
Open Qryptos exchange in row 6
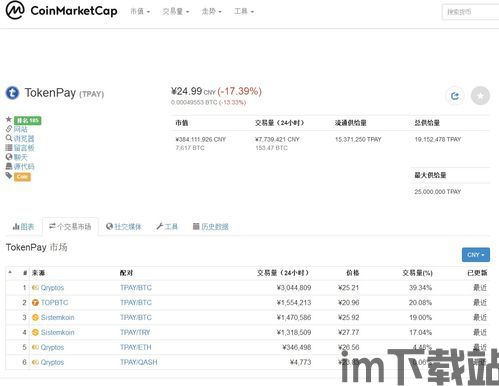click(52, 362)
